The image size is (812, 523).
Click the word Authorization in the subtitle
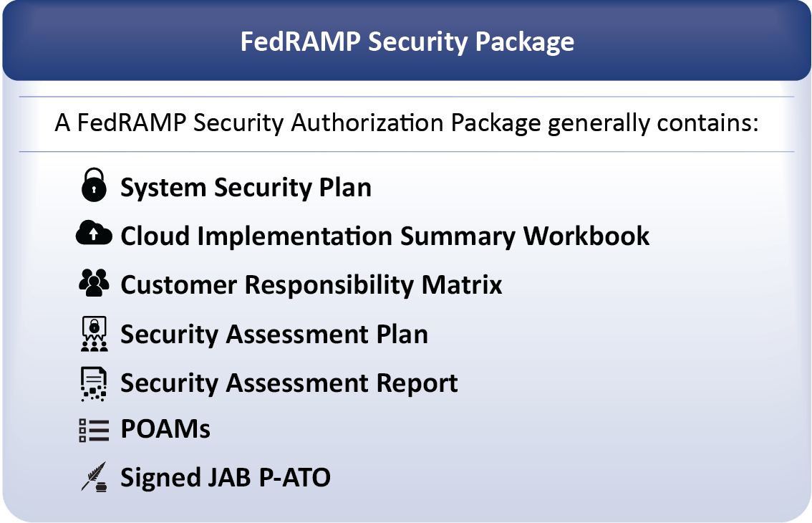(367, 123)
